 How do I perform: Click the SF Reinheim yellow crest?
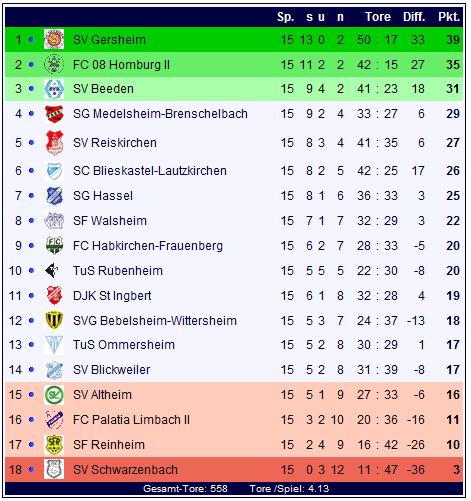(54, 445)
